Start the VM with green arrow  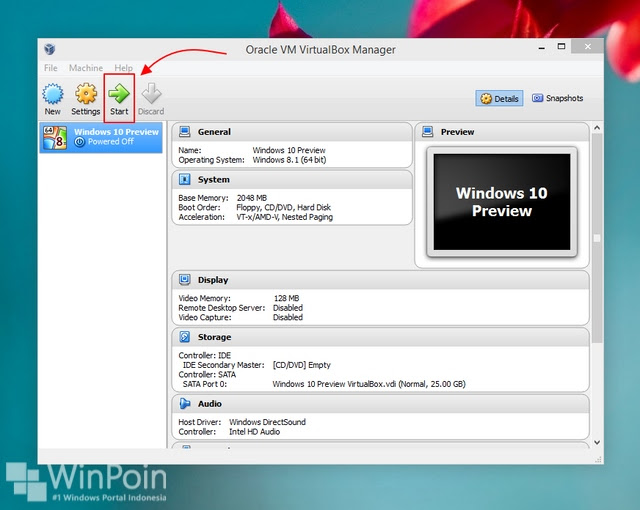pyautogui.click(x=119, y=93)
